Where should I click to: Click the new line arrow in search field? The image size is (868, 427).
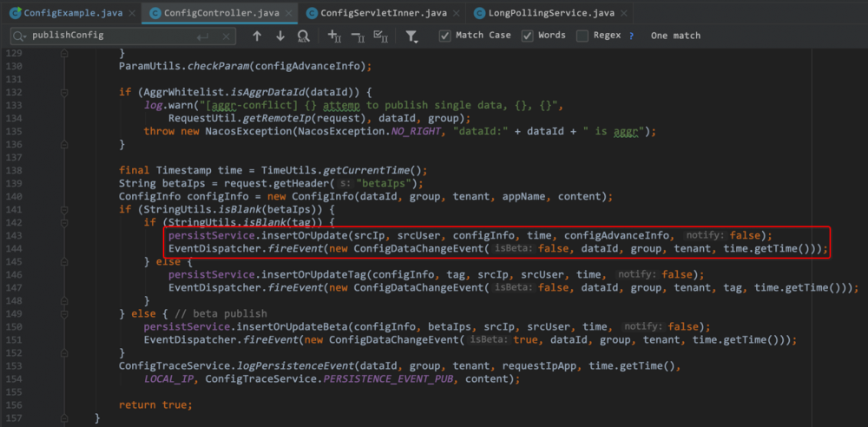pos(203,36)
